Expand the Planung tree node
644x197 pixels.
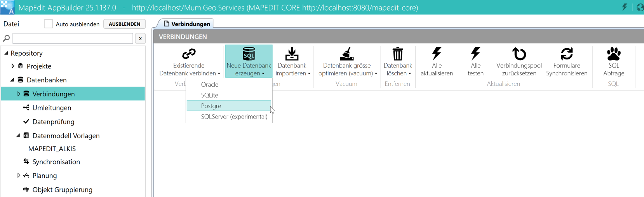pyautogui.click(x=19, y=176)
